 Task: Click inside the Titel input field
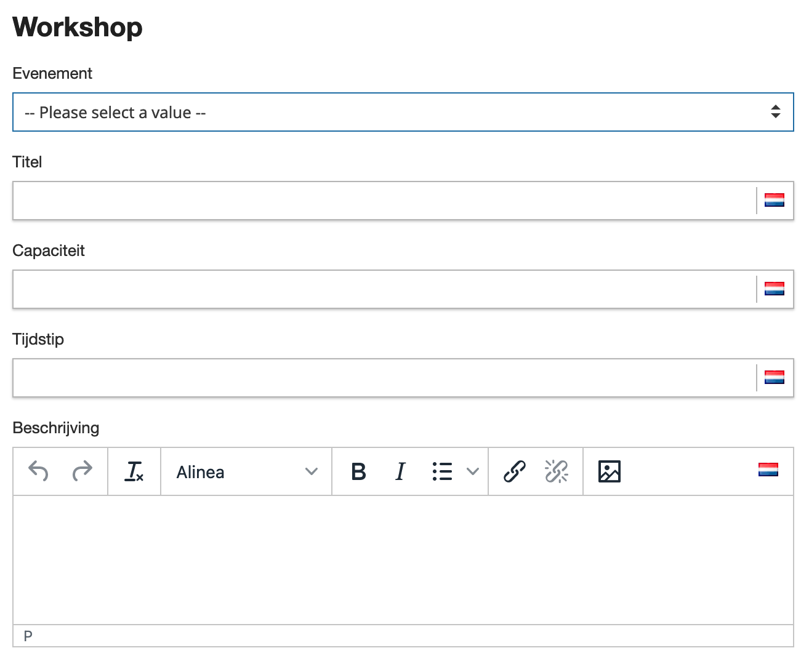click(x=369, y=201)
